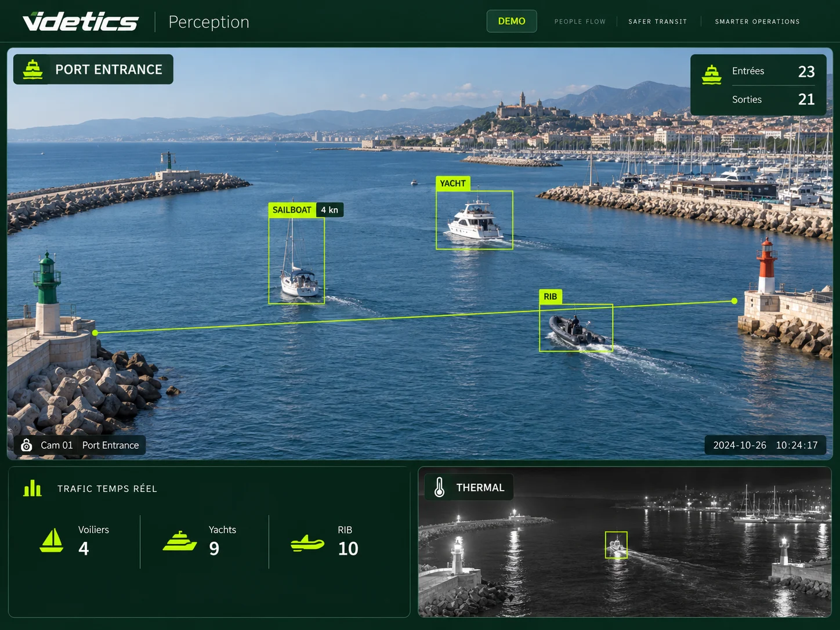Click the Perception title text
Viewport: 840px width, 630px height.
click(209, 22)
